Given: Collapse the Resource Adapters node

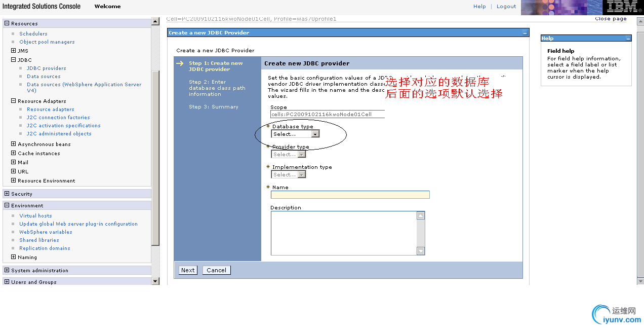Looking at the screenshot, I should click(x=14, y=101).
